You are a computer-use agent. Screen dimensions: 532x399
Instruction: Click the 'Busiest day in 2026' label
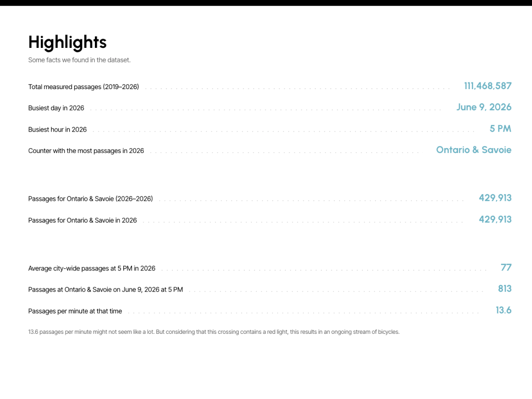pos(56,108)
